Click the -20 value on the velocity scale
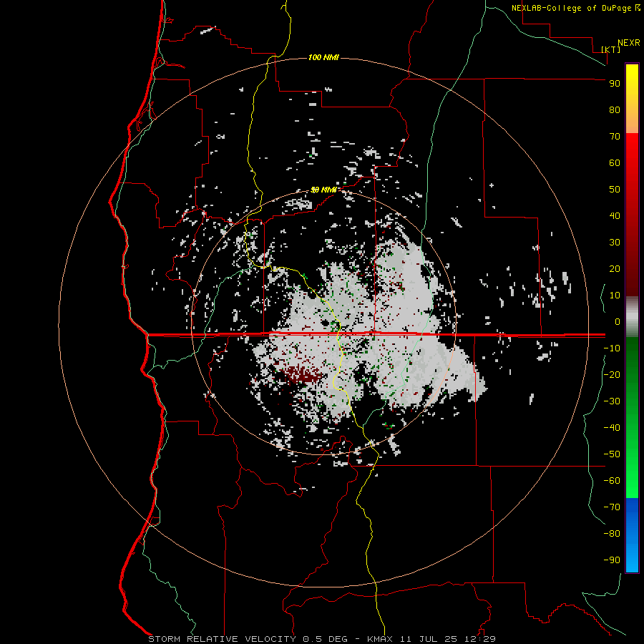Viewport: 644px width, 644px height. pyautogui.click(x=612, y=374)
